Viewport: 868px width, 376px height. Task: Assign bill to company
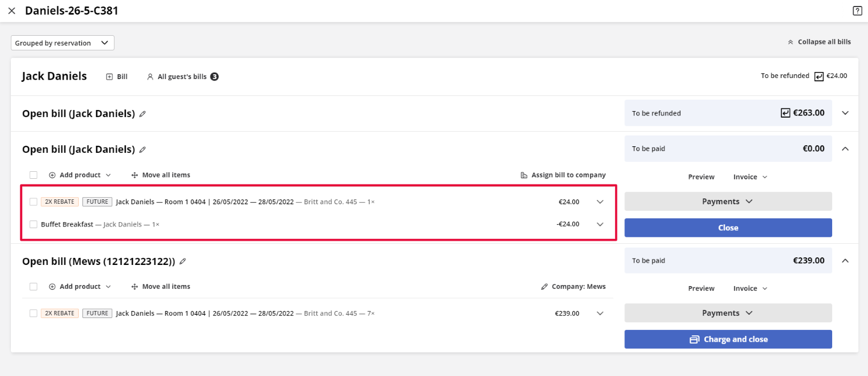pyautogui.click(x=563, y=175)
